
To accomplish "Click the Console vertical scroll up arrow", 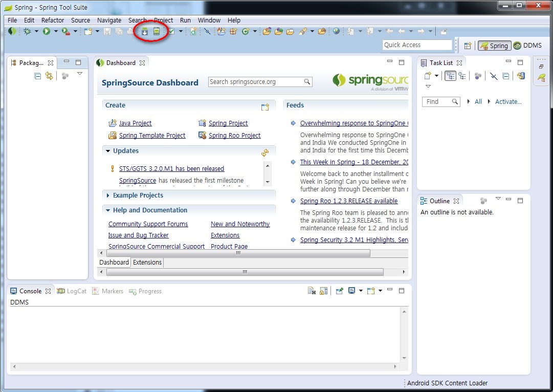I will [x=404, y=312].
